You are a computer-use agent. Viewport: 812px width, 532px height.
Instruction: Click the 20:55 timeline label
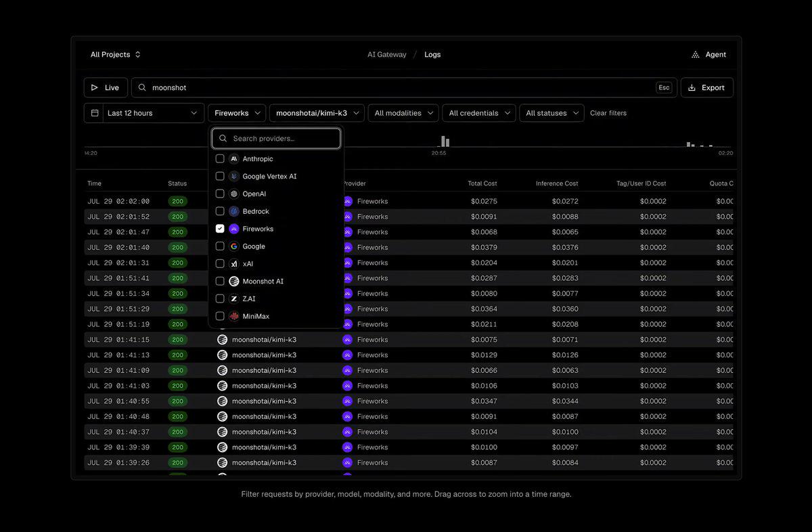tap(438, 153)
